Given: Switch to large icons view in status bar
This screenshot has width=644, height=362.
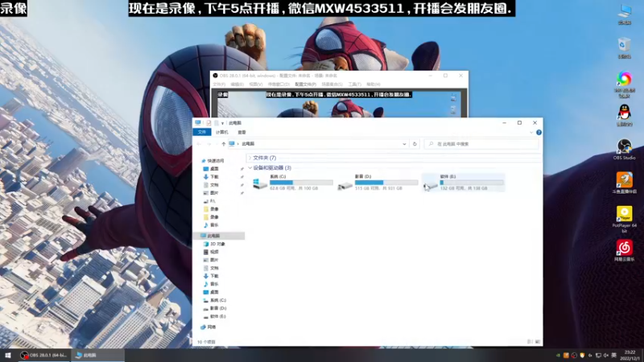Looking at the screenshot, I should 538,341.
